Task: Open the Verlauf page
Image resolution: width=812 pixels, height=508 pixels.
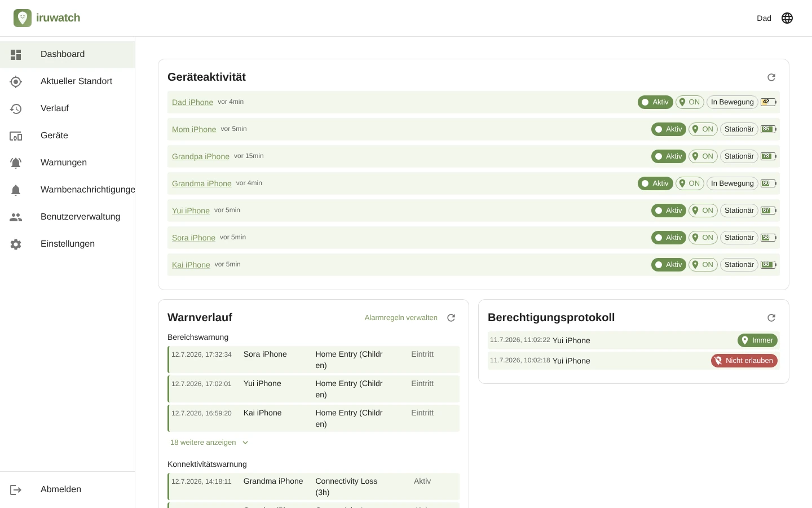Action: click(x=67, y=109)
